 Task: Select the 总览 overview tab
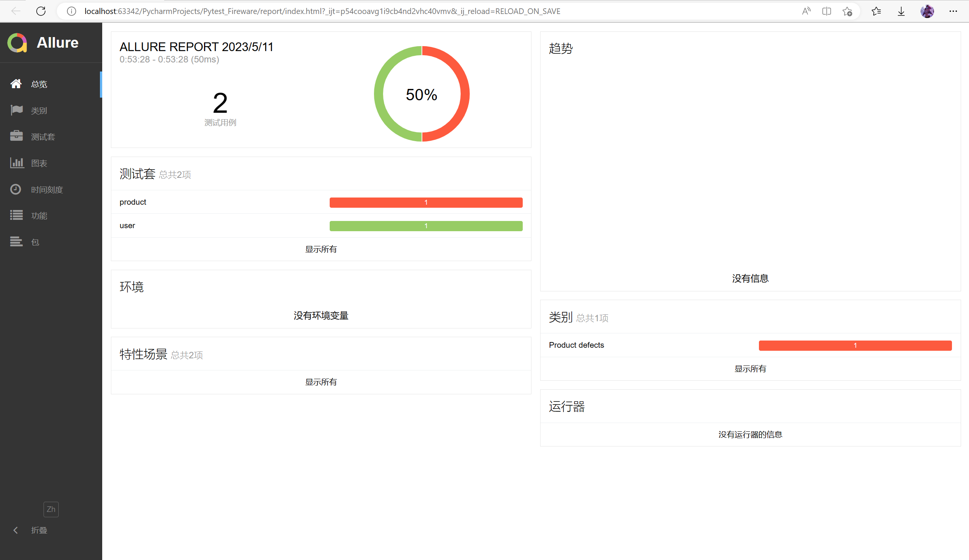(39, 84)
